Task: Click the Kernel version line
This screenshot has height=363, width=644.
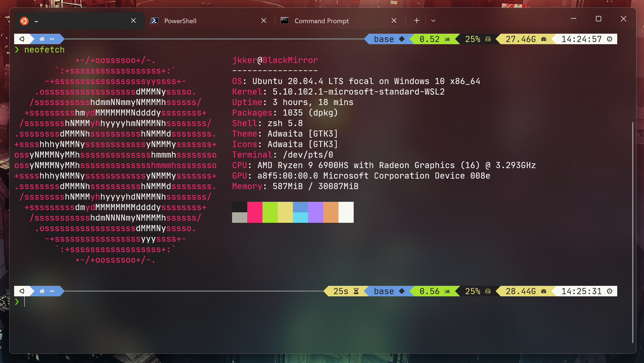Action: (338, 92)
